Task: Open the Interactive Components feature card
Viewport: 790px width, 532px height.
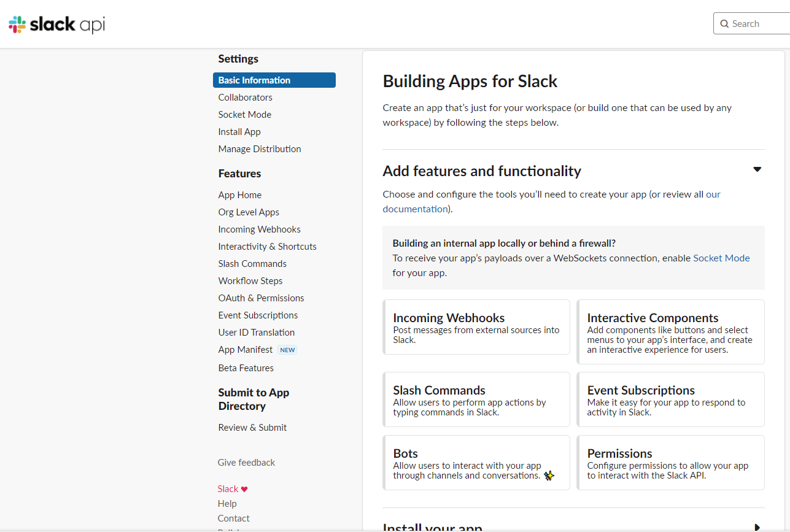Action: 671,332
